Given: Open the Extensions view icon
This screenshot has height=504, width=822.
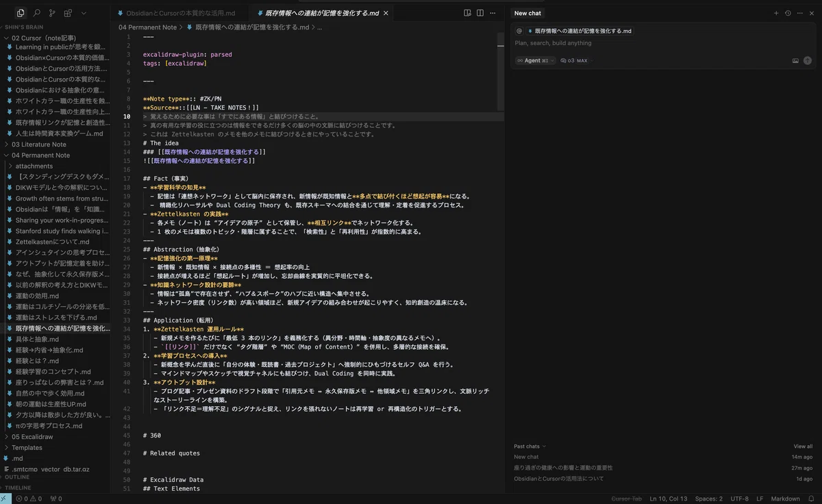Looking at the screenshot, I should tap(68, 13).
